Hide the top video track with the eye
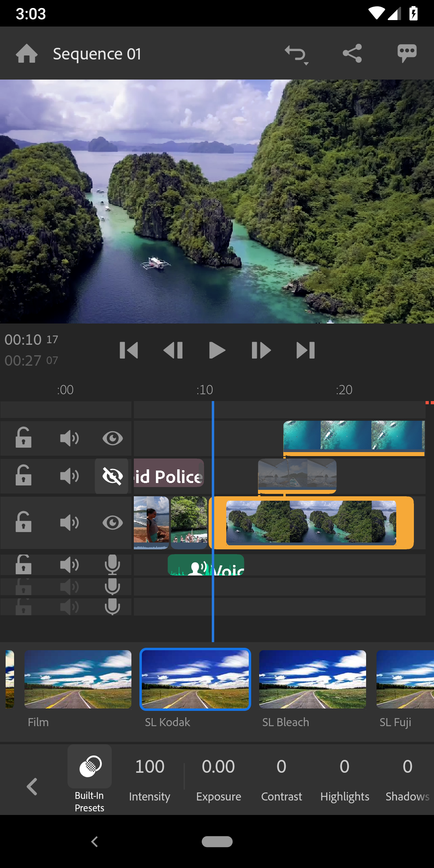The image size is (434, 868). tap(113, 438)
